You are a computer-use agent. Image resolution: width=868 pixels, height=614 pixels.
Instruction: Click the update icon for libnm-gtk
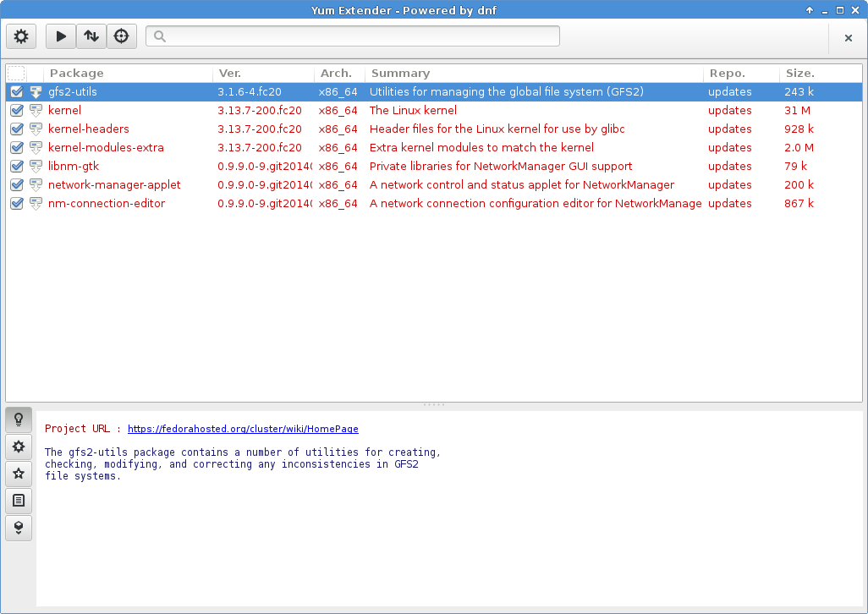click(x=36, y=166)
